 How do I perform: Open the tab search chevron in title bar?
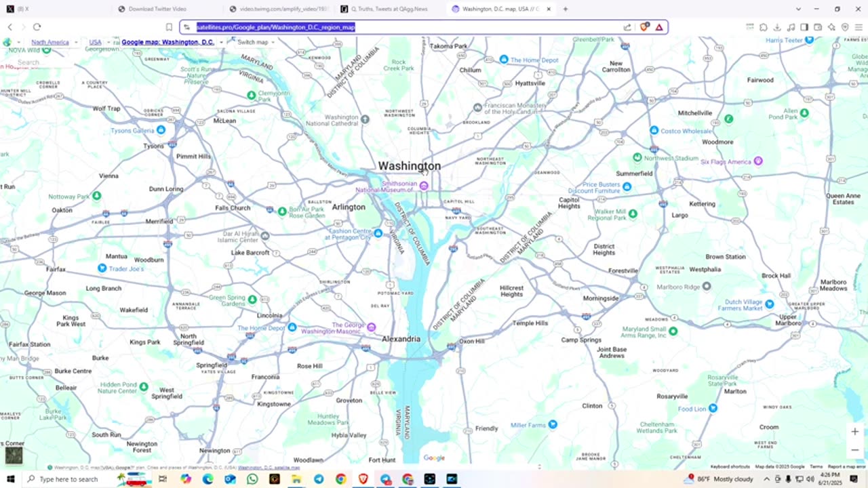(798, 9)
